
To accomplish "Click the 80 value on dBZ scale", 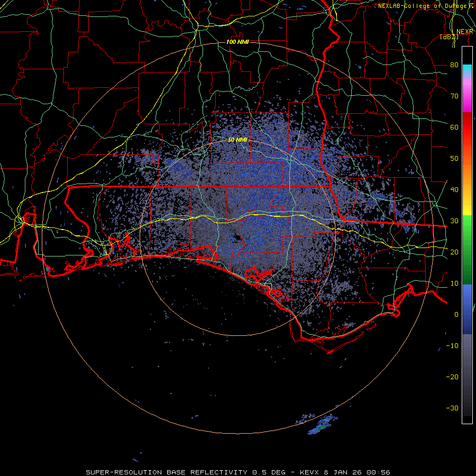I will (x=454, y=65).
